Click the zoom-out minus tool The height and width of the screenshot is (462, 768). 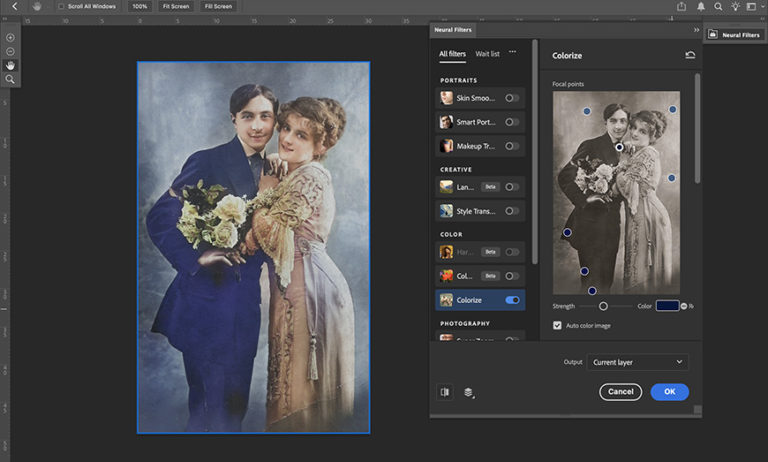[10, 51]
